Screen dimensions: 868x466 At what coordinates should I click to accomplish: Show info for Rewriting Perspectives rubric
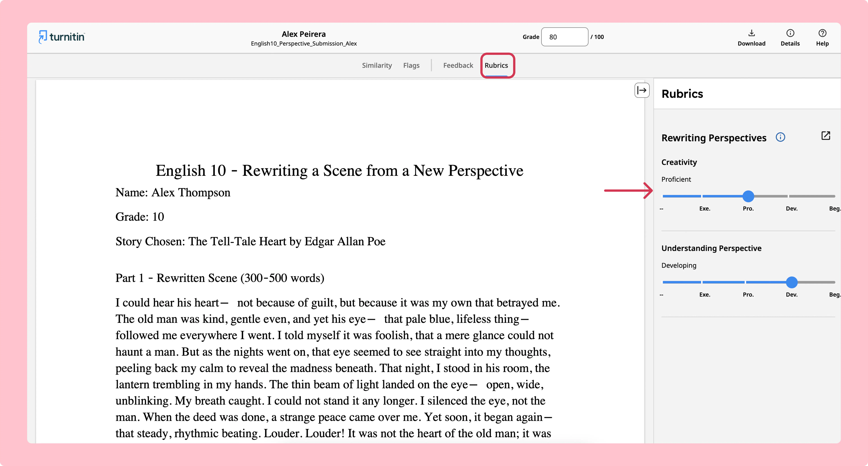780,137
